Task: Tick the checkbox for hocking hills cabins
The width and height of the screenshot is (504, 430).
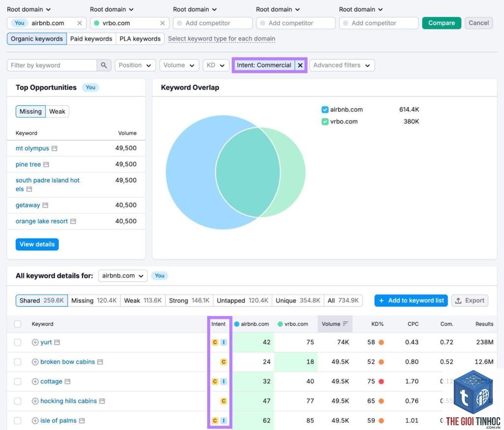Action: coord(18,401)
